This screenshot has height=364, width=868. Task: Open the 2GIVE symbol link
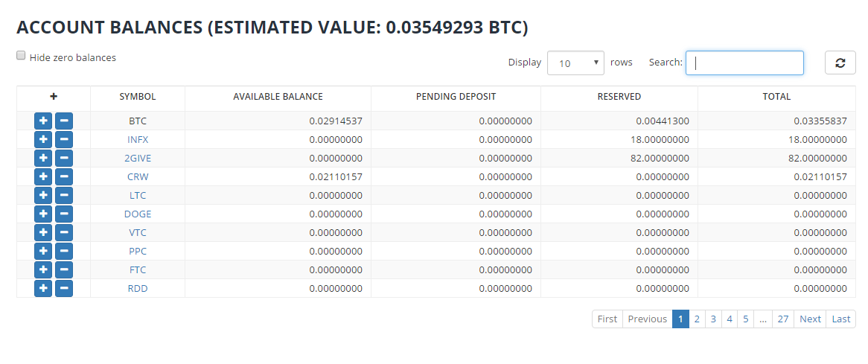138,159
